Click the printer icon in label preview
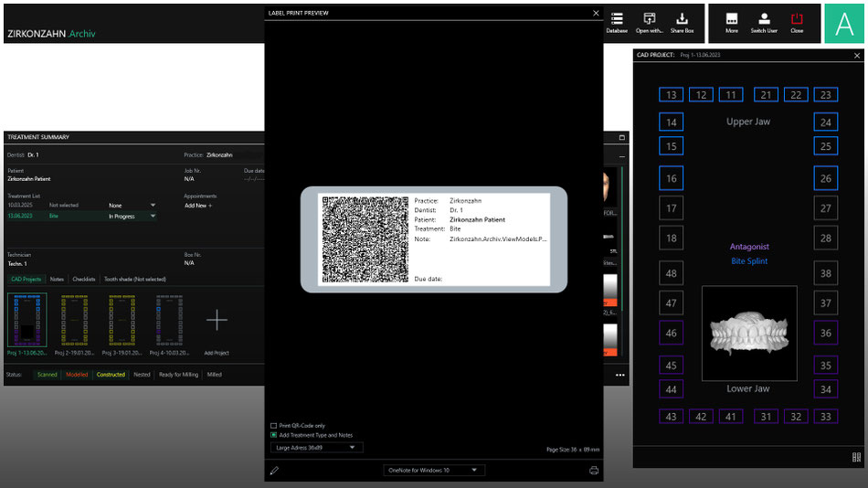The image size is (868, 488). [x=594, y=471]
